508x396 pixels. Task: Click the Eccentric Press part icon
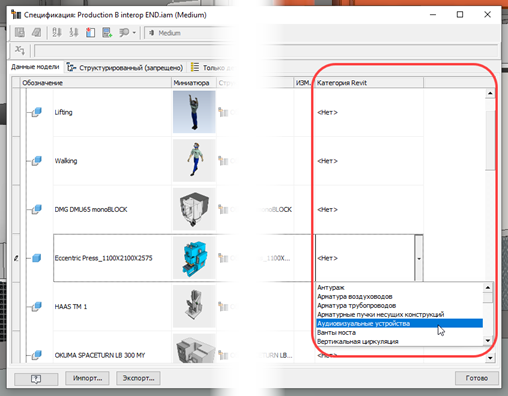pos(36,258)
